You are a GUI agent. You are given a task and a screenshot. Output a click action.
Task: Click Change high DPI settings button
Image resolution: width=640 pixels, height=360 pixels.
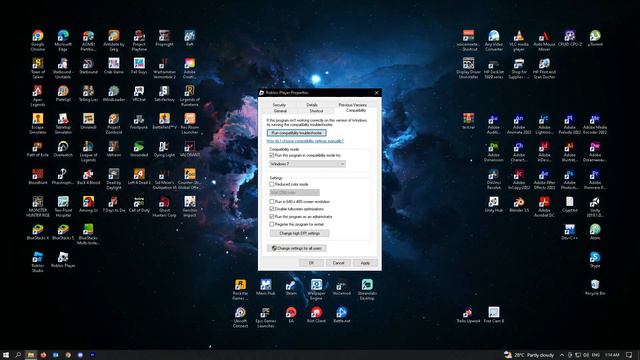pyautogui.click(x=299, y=233)
